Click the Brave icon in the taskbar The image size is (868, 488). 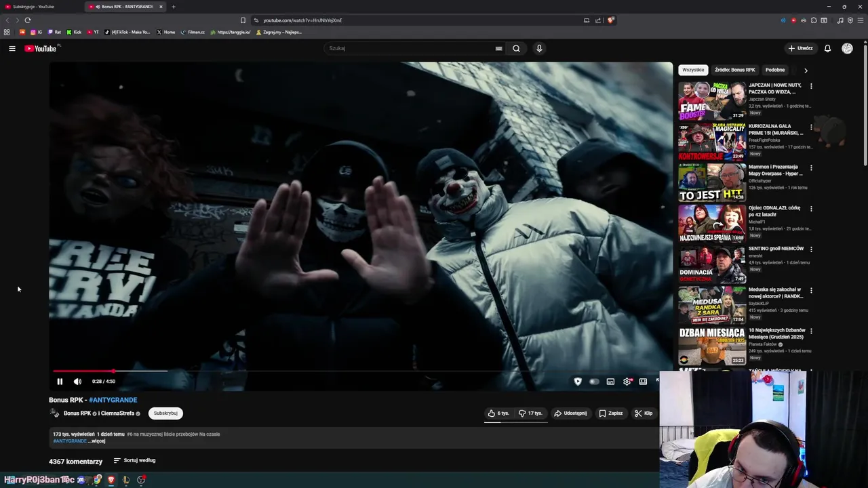coord(111,480)
